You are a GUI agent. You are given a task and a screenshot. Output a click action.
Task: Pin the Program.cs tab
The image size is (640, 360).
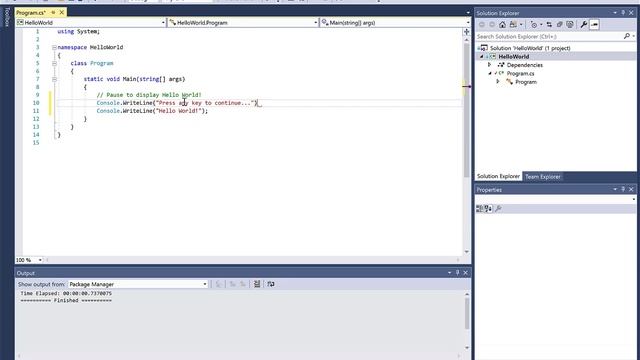[53, 13]
